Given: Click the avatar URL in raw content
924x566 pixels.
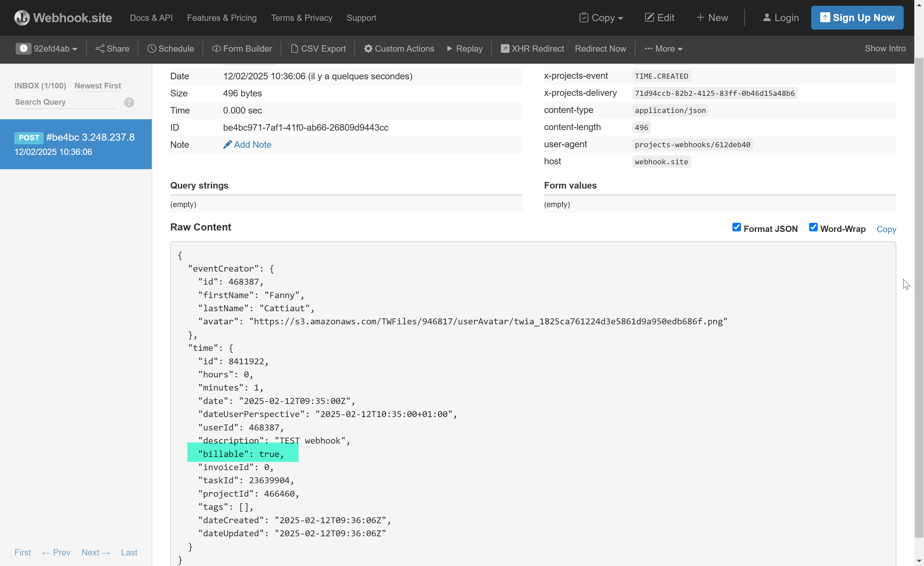Looking at the screenshot, I should [x=488, y=321].
